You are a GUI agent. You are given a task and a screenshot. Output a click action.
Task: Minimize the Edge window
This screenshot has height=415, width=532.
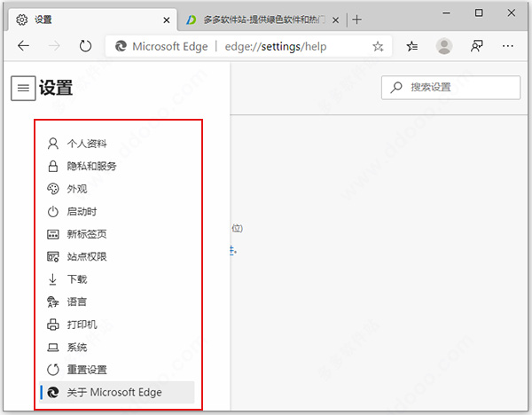(447, 13)
